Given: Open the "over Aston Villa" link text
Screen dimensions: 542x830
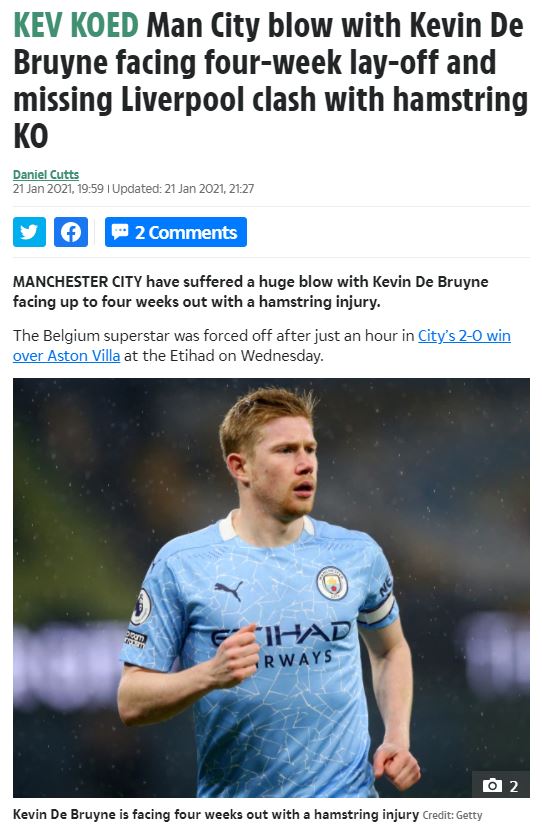Looking at the screenshot, I should [66, 356].
